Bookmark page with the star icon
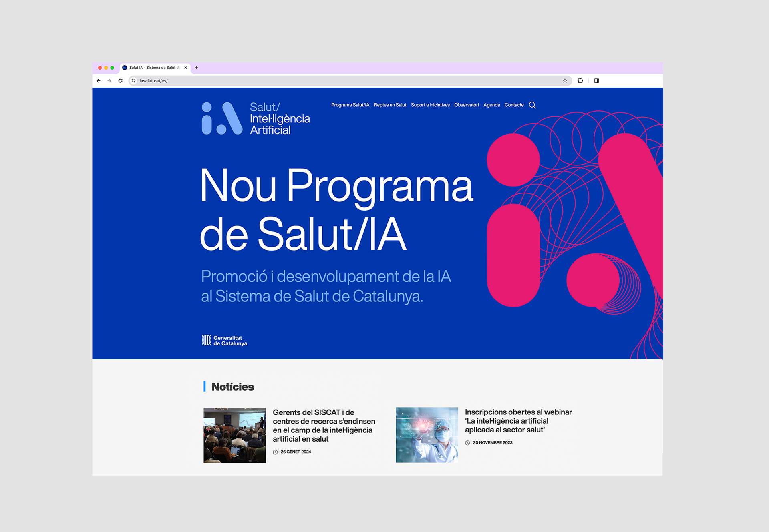The image size is (769, 532). click(565, 81)
